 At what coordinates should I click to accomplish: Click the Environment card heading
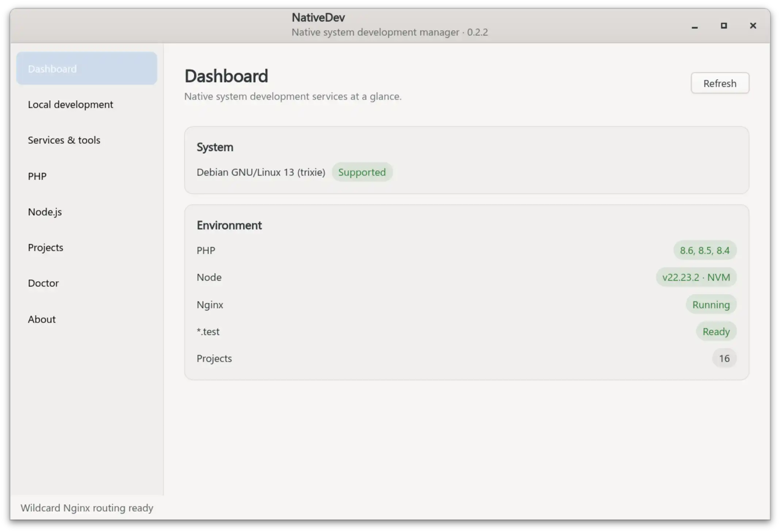coord(229,225)
